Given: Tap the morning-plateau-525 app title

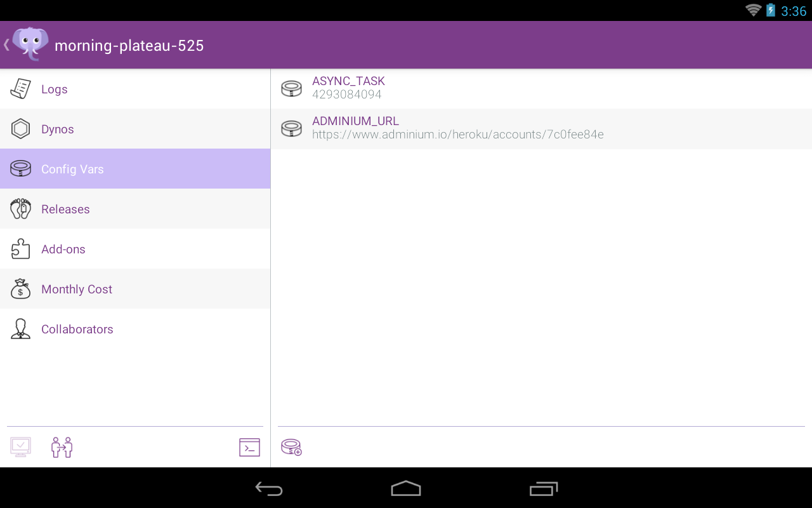Looking at the screenshot, I should [x=129, y=46].
